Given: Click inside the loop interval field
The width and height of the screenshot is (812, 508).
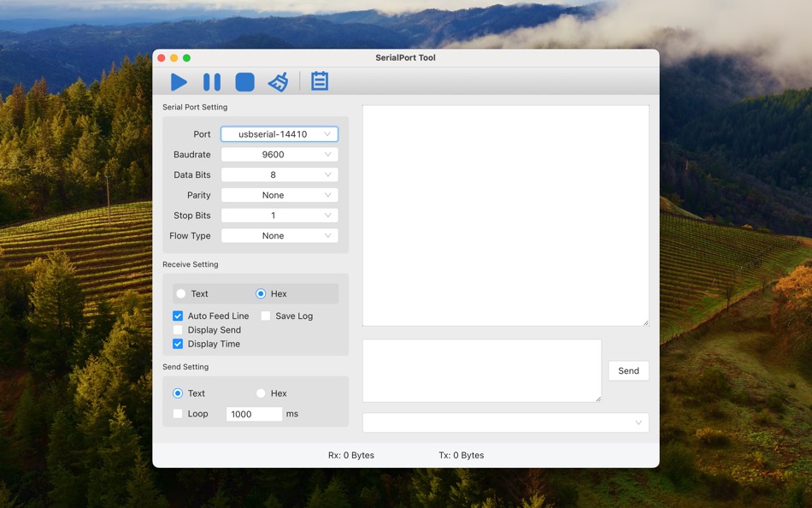Looking at the screenshot, I should [x=253, y=413].
